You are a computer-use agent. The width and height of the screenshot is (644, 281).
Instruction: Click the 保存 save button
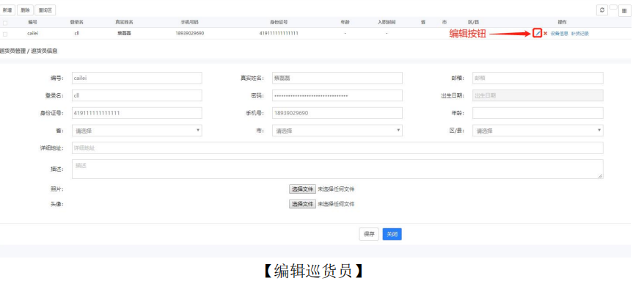[369, 234]
